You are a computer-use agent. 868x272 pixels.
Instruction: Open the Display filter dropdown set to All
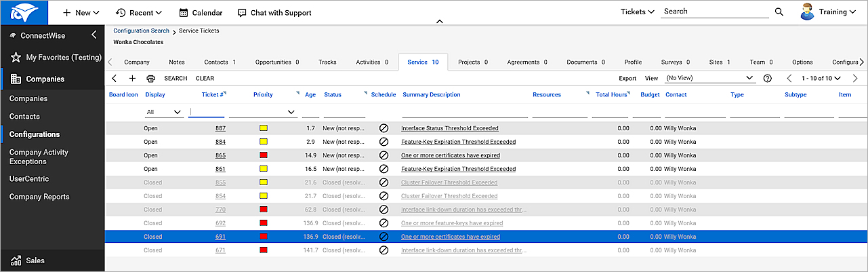point(165,112)
